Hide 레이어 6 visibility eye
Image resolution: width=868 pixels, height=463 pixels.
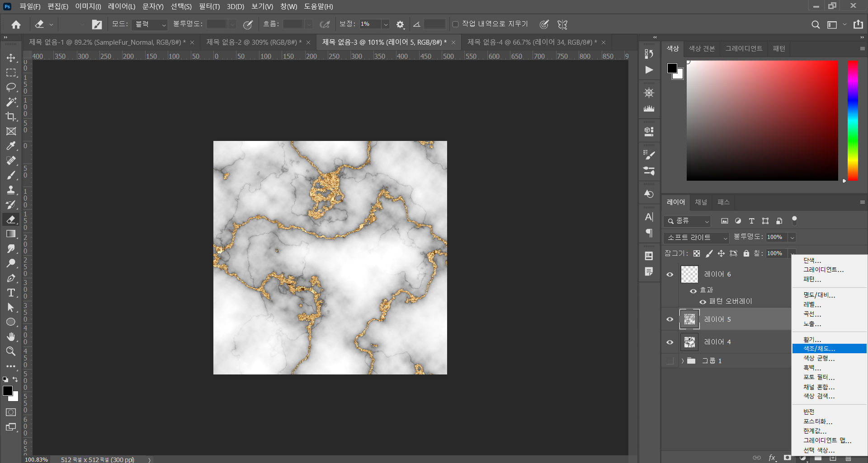click(670, 274)
